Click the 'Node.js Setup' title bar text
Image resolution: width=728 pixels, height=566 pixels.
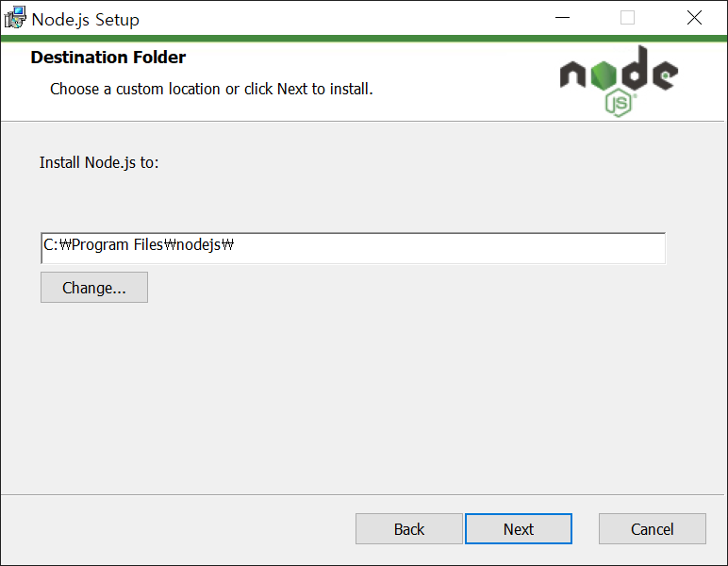point(86,20)
